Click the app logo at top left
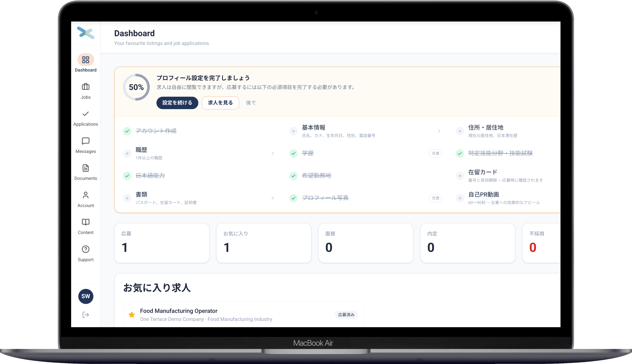The height and width of the screenshot is (364, 632). tap(86, 33)
